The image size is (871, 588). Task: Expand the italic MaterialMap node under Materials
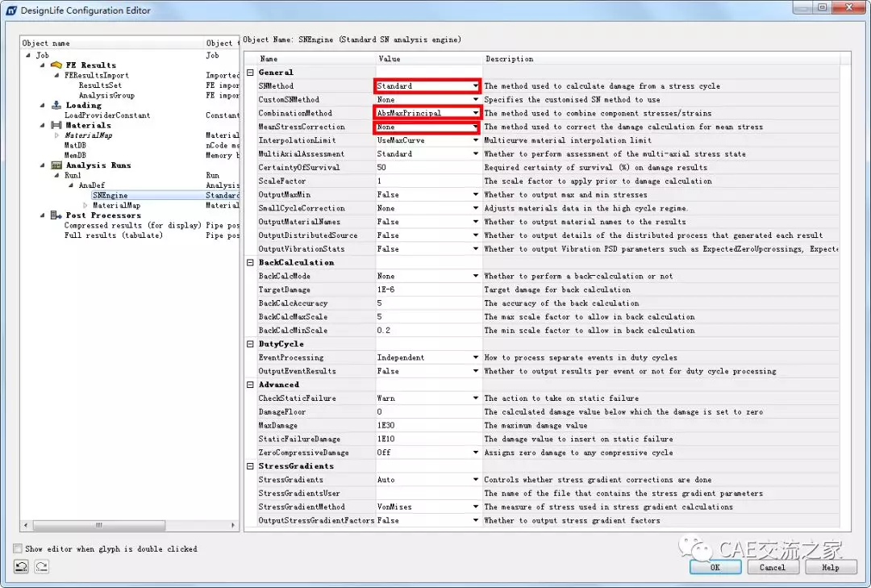click(x=56, y=135)
